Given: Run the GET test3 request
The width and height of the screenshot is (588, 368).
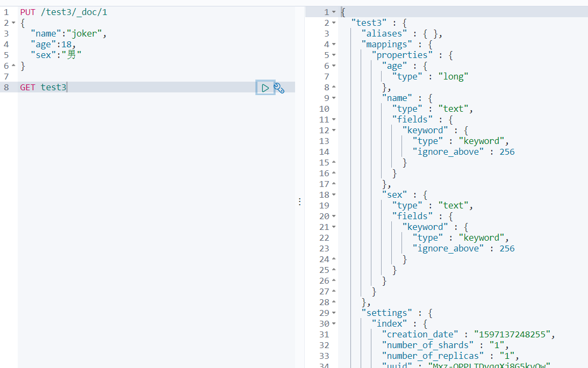Looking at the screenshot, I should pyautogui.click(x=265, y=88).
